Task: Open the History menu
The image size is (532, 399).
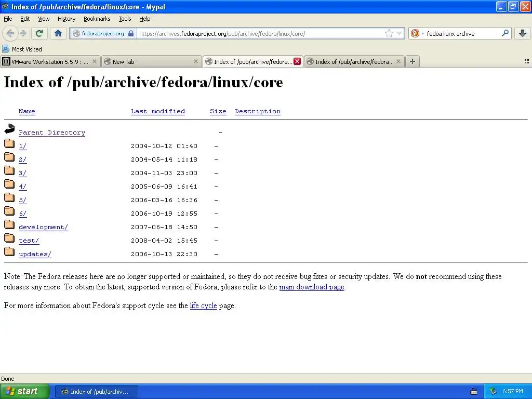Action: 66,19
